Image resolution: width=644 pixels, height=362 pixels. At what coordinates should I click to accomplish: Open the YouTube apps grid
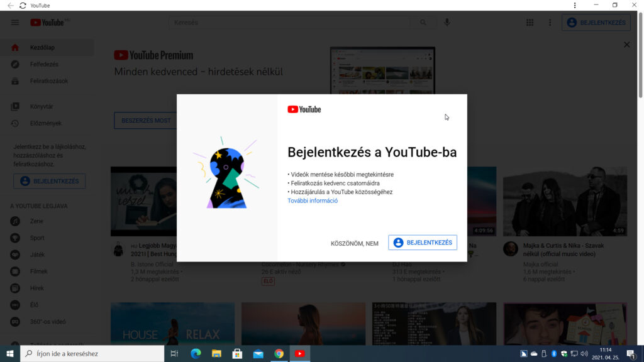[x=530, y=23]
